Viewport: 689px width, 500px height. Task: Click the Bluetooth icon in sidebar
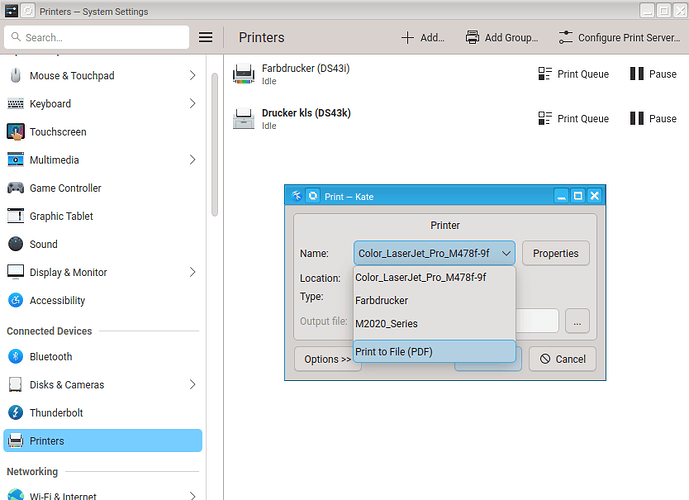tap(15, 357)
